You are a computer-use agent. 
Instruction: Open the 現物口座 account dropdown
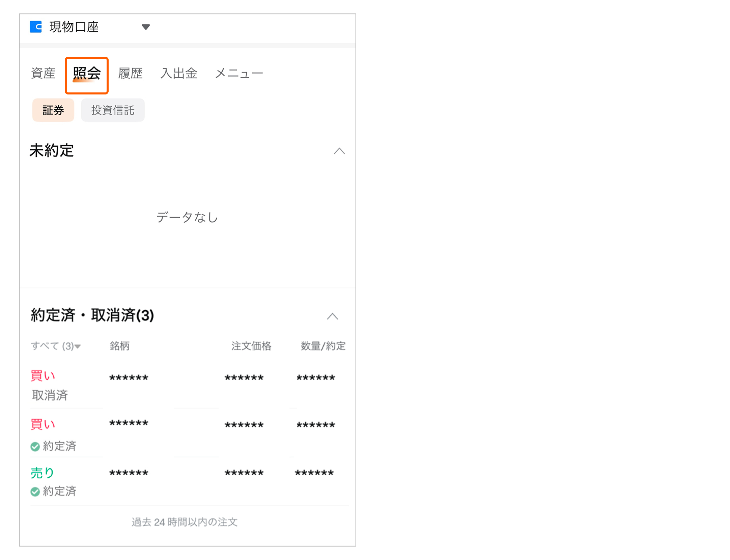tap(146, 27)
